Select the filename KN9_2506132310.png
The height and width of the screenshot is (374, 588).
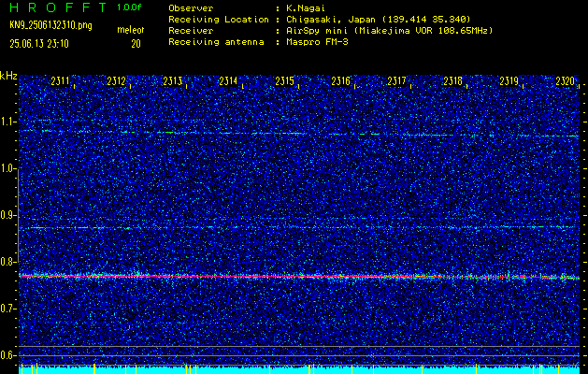tap(50, 25)
